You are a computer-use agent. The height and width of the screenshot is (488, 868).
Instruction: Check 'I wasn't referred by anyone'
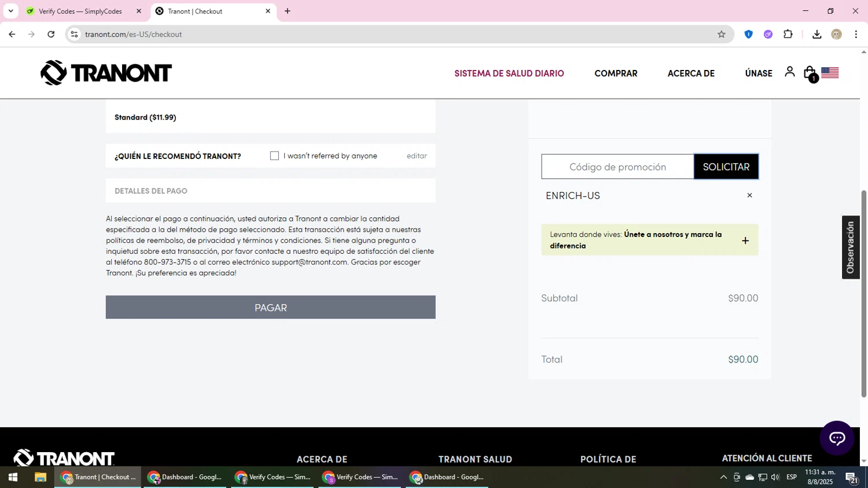point(274,156)
